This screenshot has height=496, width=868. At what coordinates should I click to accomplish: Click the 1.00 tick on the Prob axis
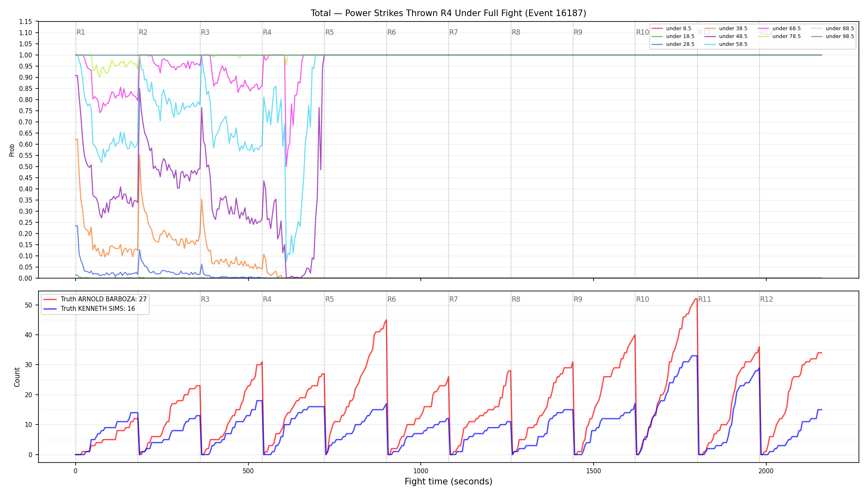(x=26, y=55)
